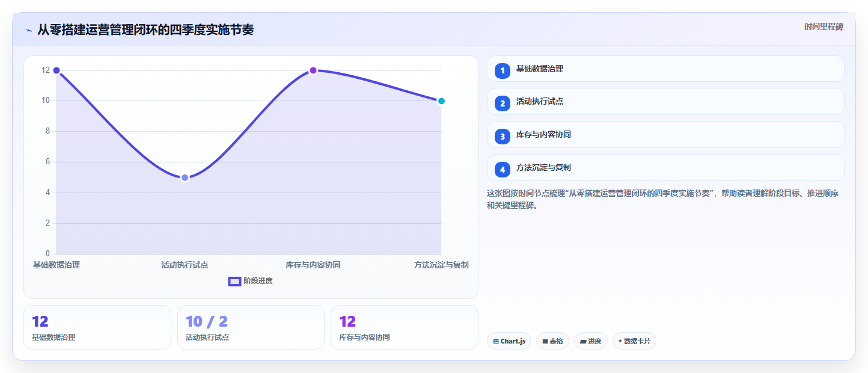868x373 pixels.
Task: Open the 活动执行试点 step row
Action: pyautogui.click(x=665, y=101)
